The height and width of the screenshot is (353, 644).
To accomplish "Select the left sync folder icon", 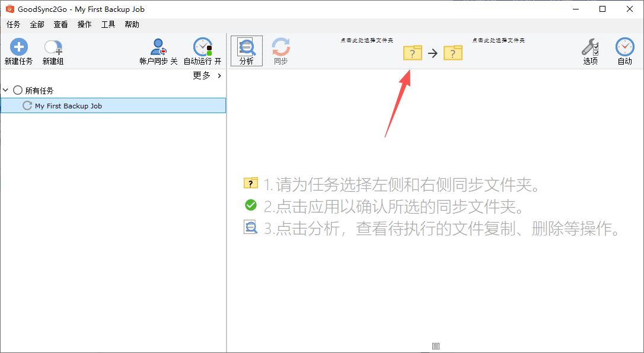I will [412, 53].
